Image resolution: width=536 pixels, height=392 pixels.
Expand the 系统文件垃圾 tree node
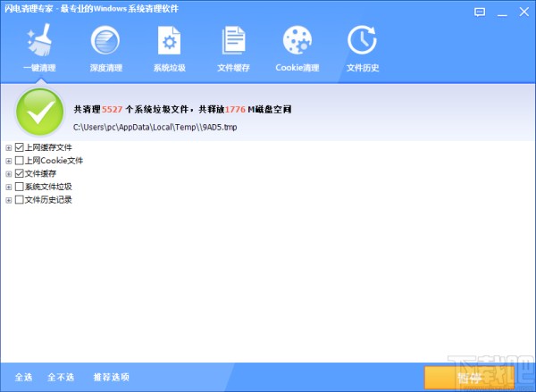click(x=9, y=187)
